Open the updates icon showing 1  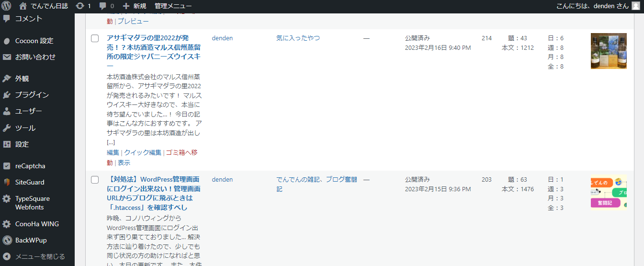(80, 6)
